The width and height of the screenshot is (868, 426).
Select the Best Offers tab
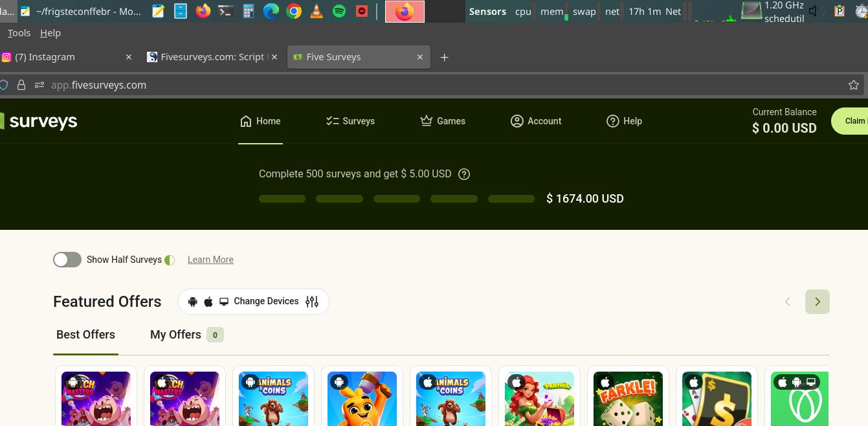point(85,335)
